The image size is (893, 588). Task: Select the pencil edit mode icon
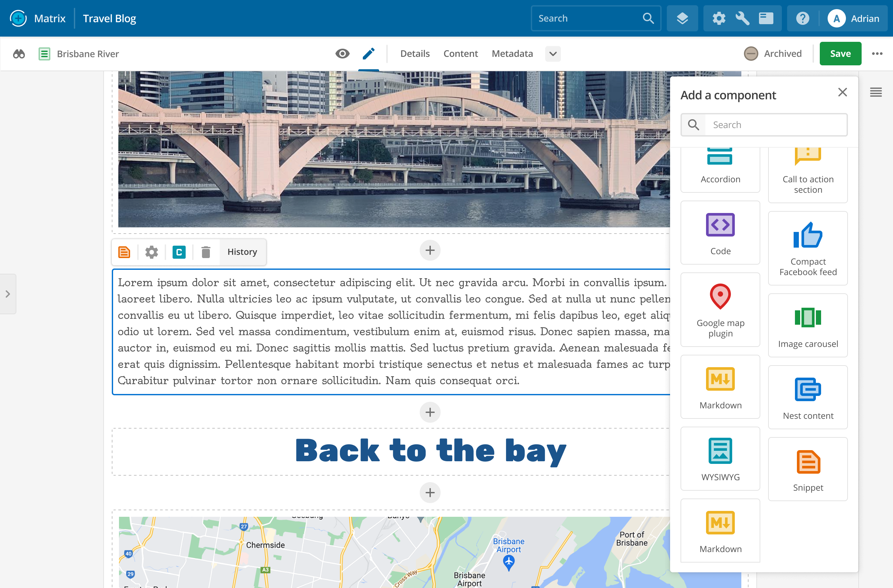[x=368, y=54]
